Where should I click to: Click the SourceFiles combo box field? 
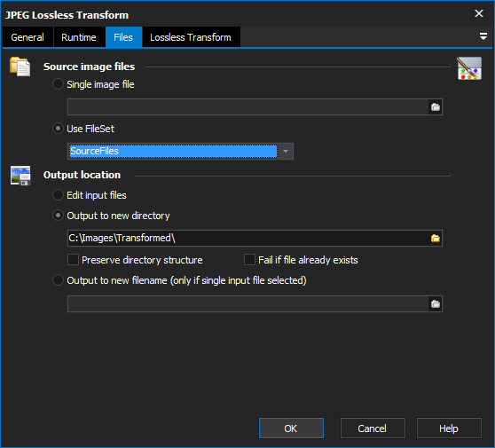[180, 151]
